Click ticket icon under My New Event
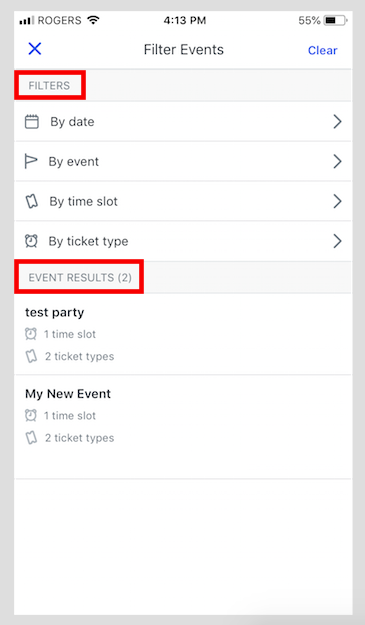 click(x=31, y=438)
